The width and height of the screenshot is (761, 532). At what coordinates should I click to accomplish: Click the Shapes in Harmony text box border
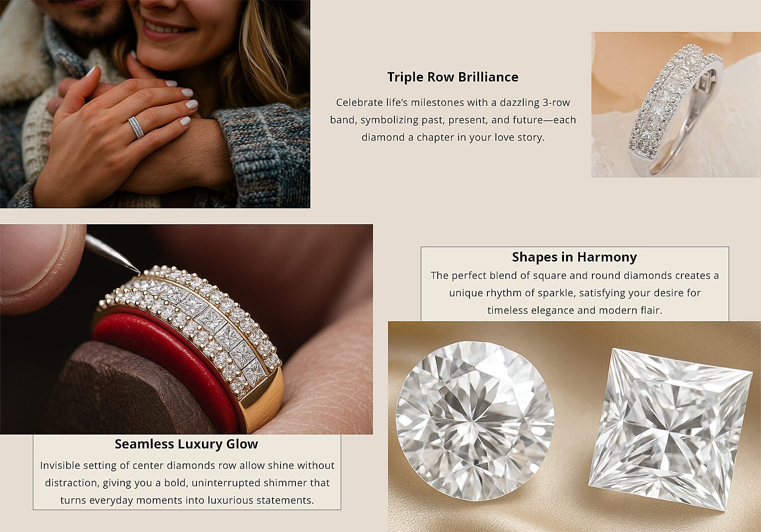(x=574, y=247)
